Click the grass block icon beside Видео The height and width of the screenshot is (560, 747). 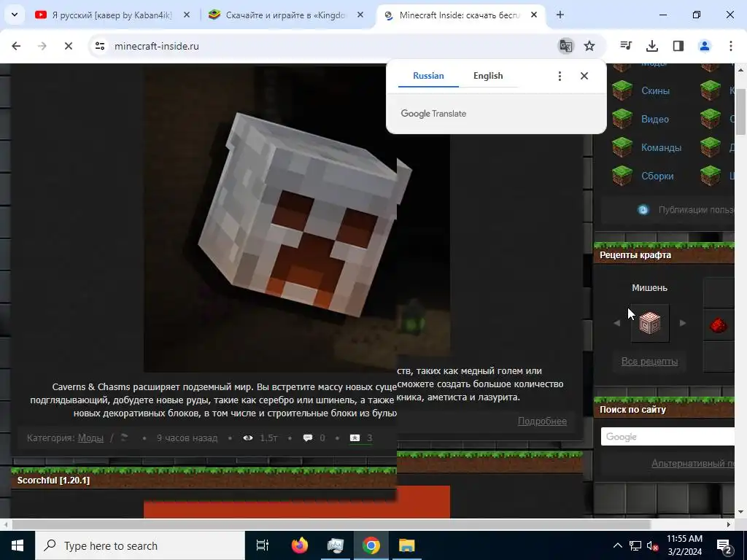(622, 119)
